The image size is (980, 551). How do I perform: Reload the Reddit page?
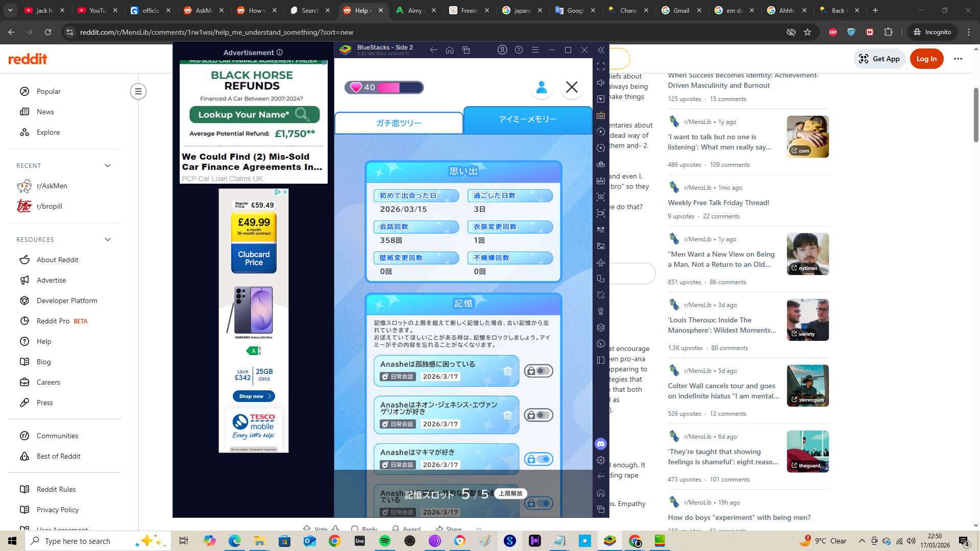tap(48, 32)
